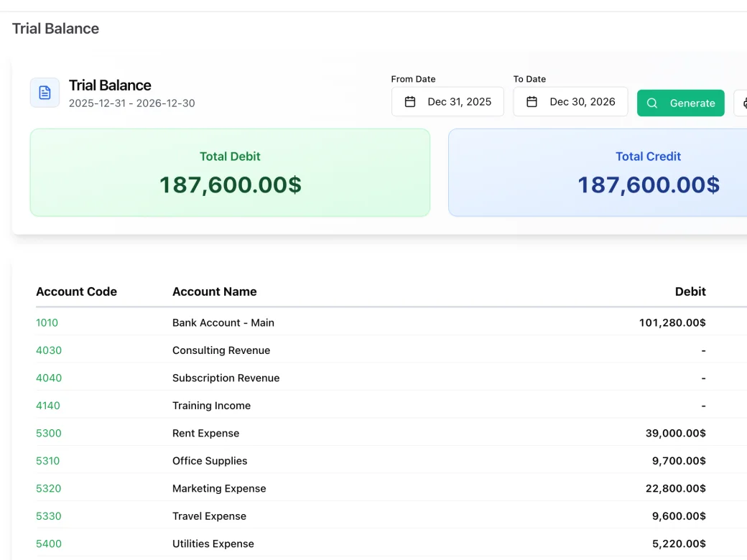Click the 39,000.00$ debit value
Image resolution: width=747 pixels, height=560 pixels.
676,434
